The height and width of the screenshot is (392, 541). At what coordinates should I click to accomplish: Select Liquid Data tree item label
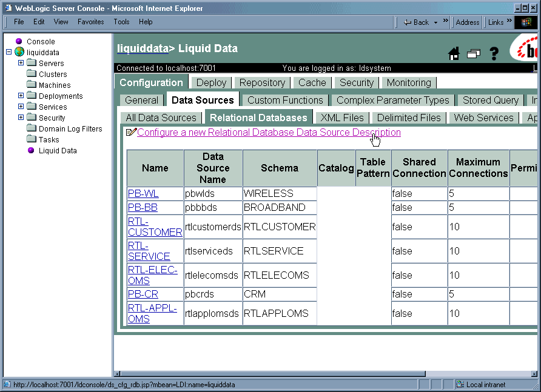[x=58, y=151]
